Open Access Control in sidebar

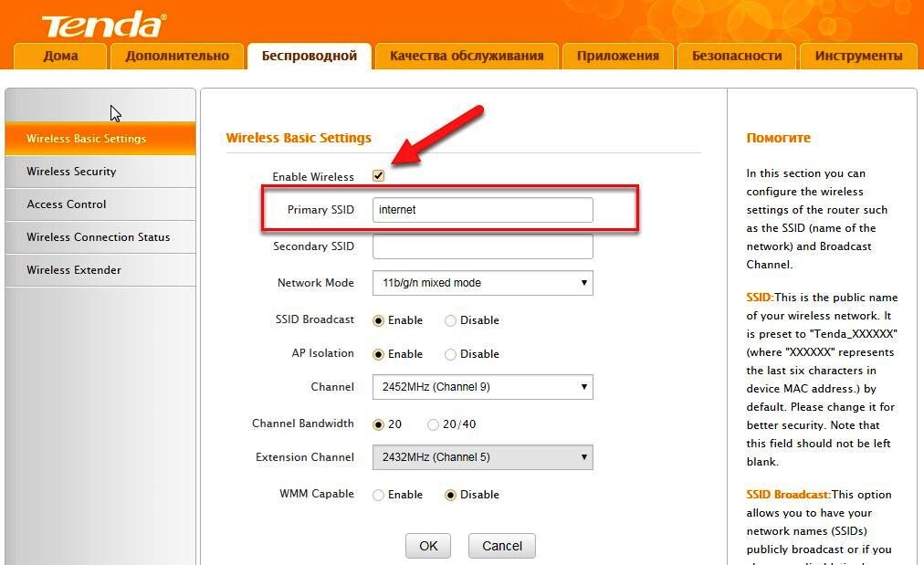coord(100,204)
